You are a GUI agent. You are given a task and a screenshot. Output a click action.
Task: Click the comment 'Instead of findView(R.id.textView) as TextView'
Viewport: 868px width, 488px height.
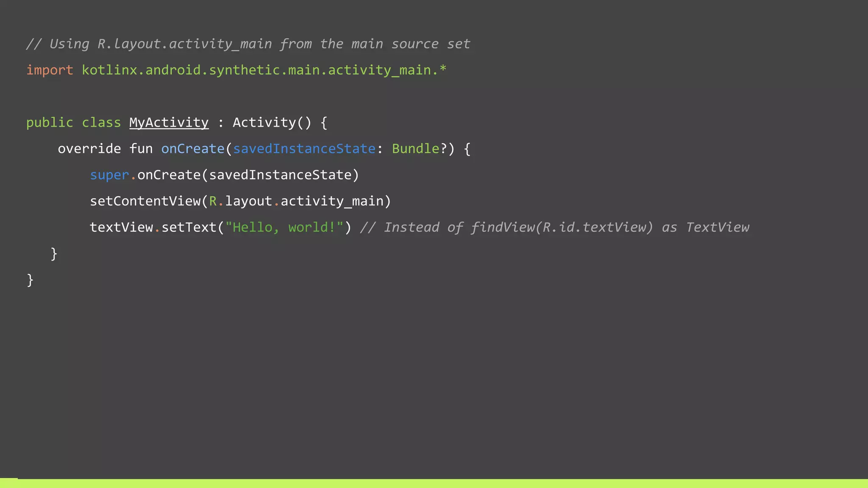pos(555,228)
